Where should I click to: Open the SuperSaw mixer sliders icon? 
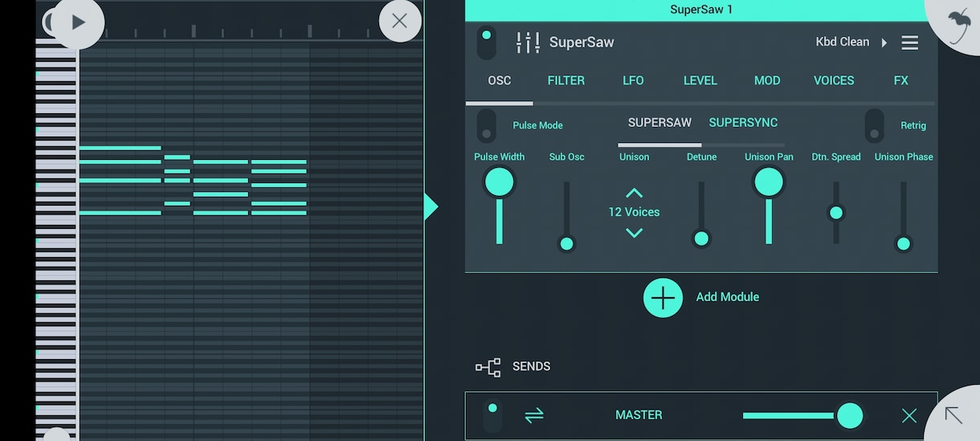pyautogui.click(x=528, y=43)
